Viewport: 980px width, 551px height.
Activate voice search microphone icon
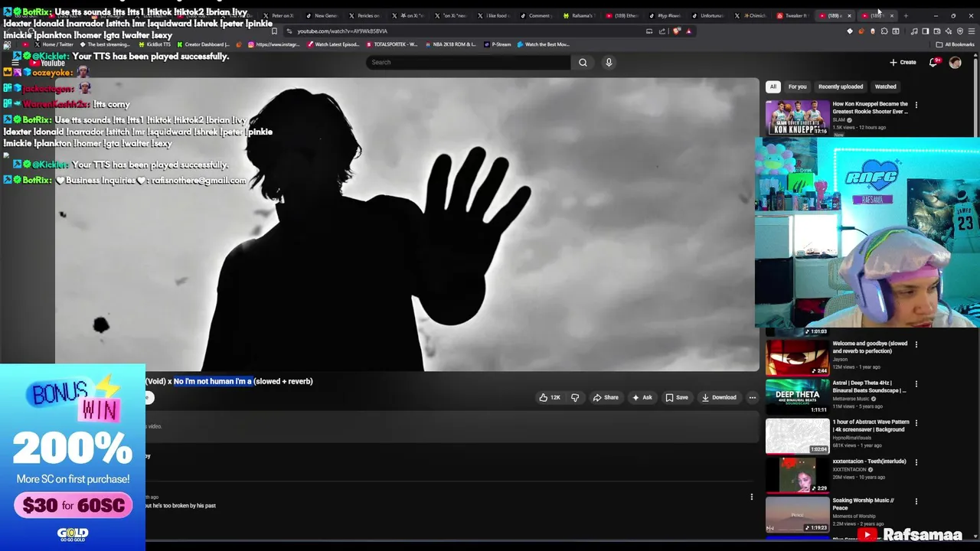pyautogui.click(x=609, y=63)
